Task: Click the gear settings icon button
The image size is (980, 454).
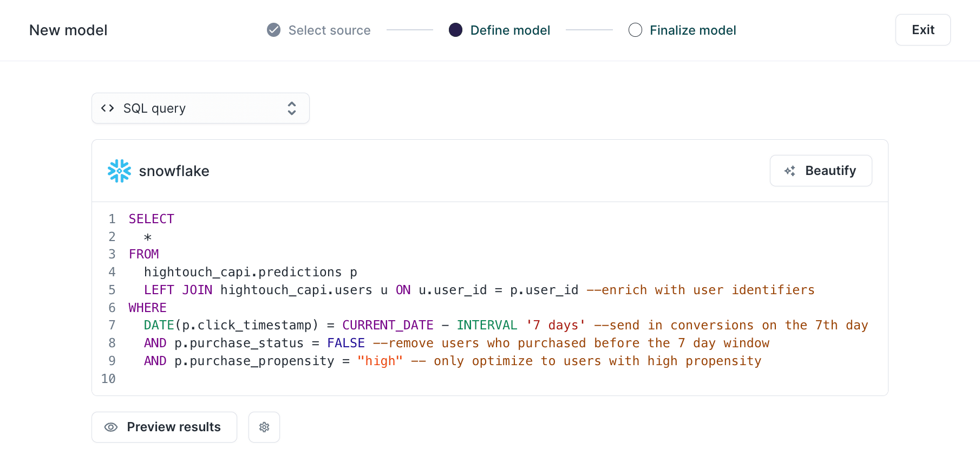Action: coord(264,427)
